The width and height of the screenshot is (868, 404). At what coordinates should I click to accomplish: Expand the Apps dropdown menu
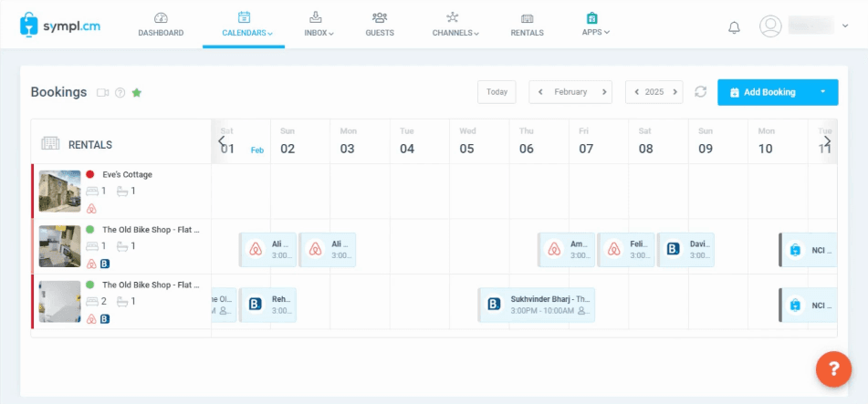(595, 25)
